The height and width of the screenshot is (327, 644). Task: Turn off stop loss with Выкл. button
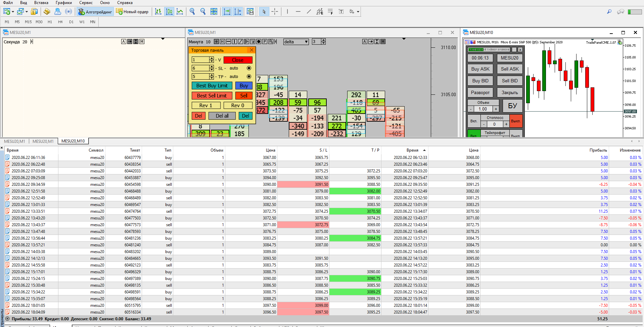[516, 121]
